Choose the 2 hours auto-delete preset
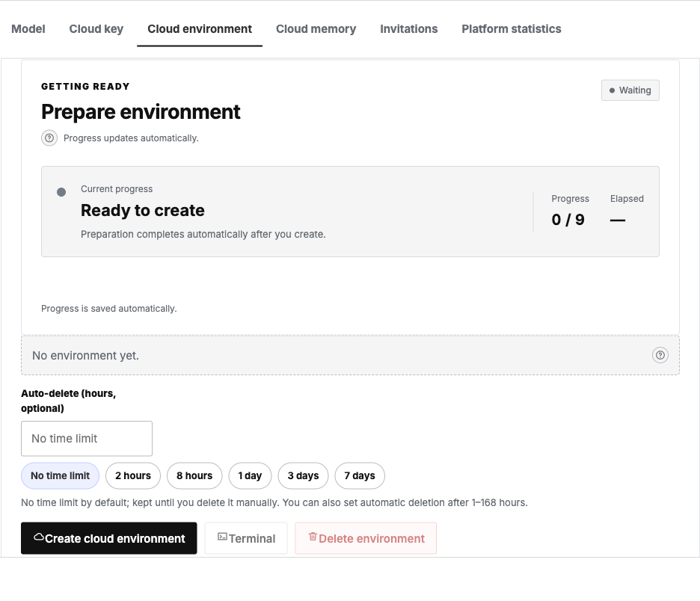The image size is (700, 601). 133,475
